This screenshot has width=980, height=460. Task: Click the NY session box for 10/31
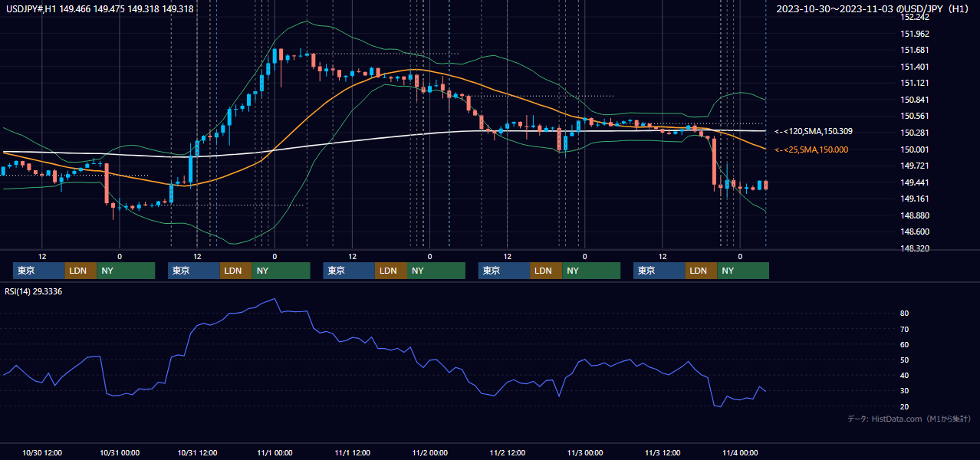click(x=281, y=271)
